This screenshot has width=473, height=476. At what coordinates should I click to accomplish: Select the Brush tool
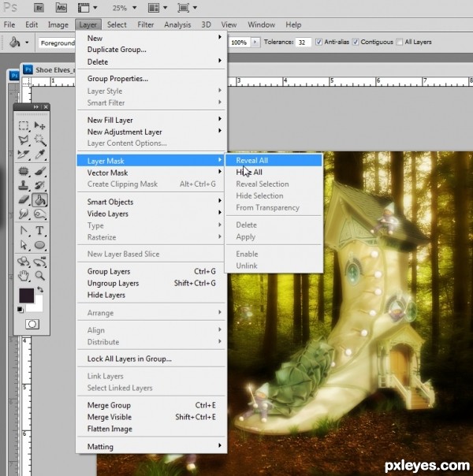(39, 171)
